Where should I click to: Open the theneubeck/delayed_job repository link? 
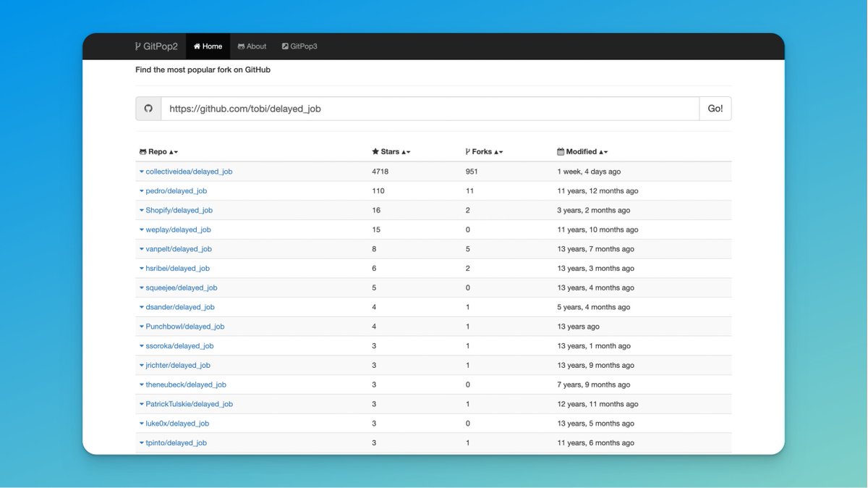pyautogui.click(x=186, y=384)
